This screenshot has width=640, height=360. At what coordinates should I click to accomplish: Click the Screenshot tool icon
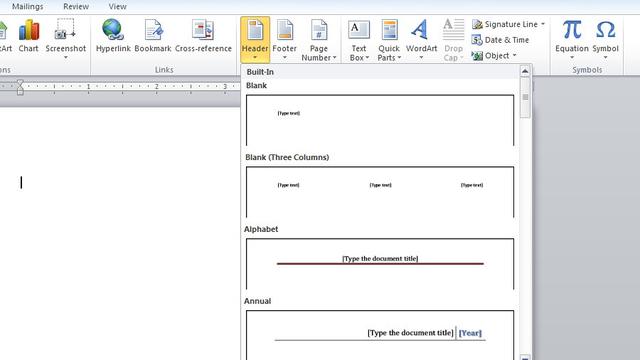[x=65, y=30]
